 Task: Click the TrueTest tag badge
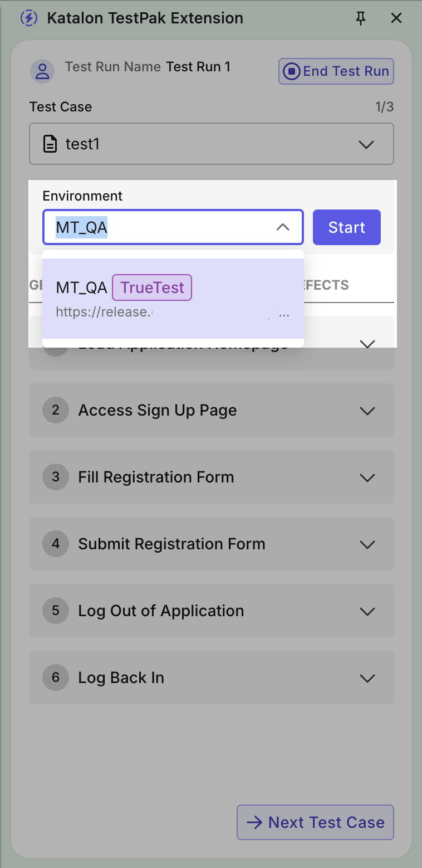tap(152, 287)
